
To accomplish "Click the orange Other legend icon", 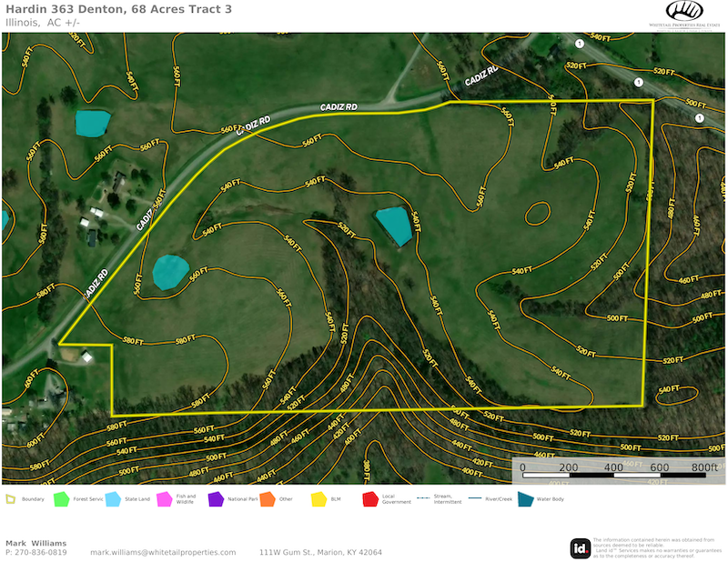I will click(x=267, y=498).
